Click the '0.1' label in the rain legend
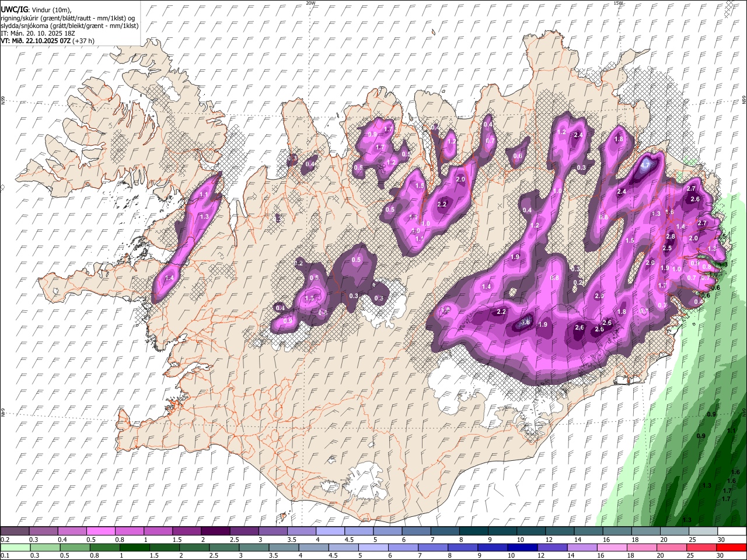747x560 pixels. click(5, 556)
